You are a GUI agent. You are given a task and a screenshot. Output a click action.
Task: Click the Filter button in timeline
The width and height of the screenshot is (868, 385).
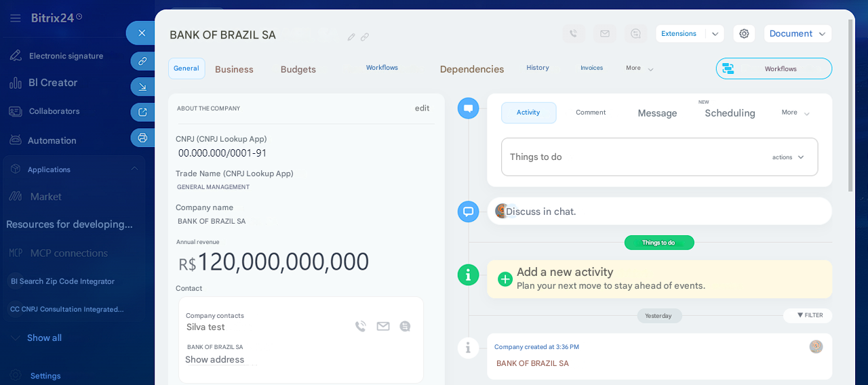pyautogui.click(x=808, y=315)
